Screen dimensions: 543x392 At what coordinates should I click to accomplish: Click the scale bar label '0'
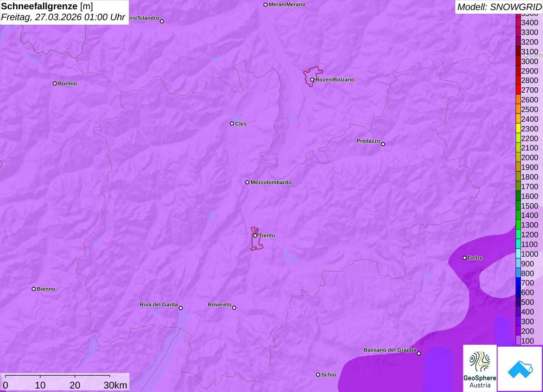point(5,385)
